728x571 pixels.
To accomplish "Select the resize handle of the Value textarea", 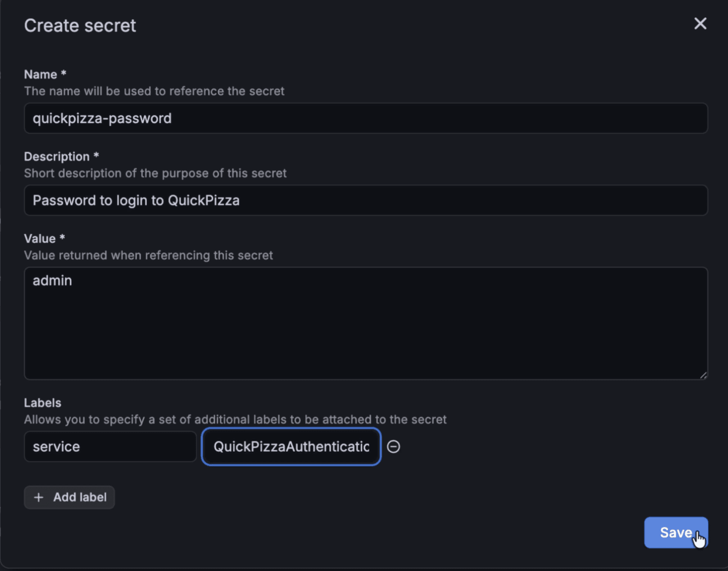I will (704, 374).
